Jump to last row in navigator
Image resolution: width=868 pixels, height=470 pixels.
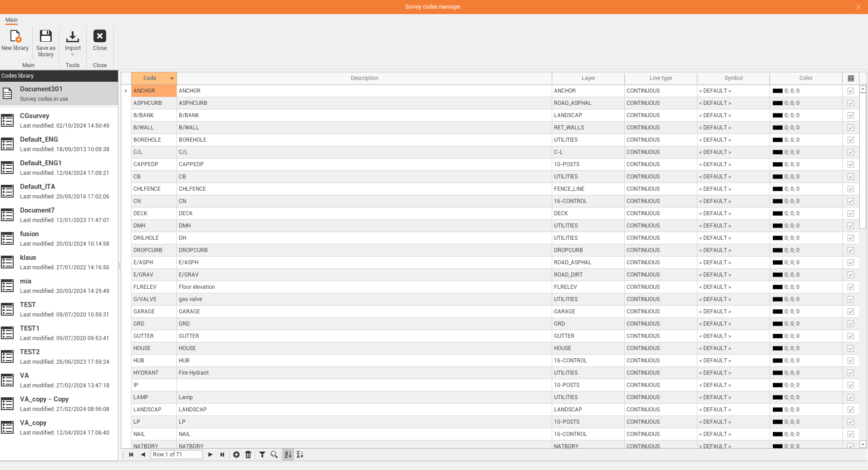click(x=222, y=455)
